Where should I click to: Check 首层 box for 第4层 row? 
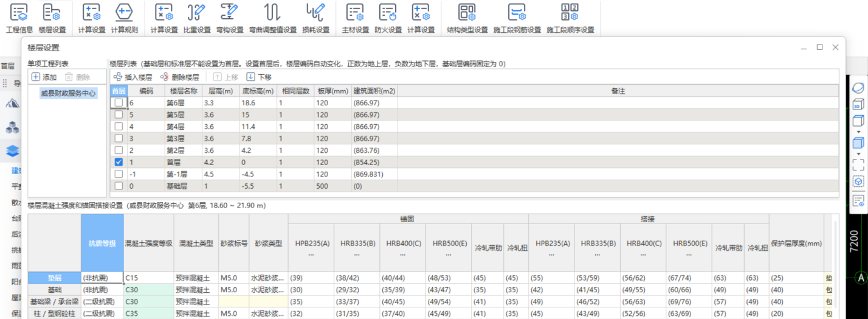point(119,127)
